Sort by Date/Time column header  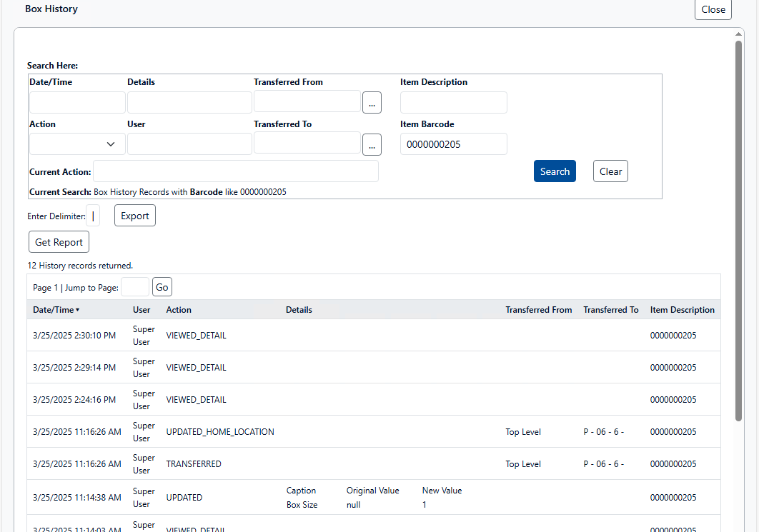pos(56,310)
